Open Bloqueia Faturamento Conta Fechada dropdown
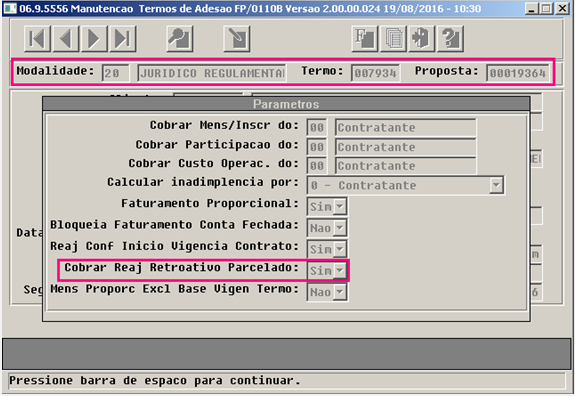 pos(340,228)
